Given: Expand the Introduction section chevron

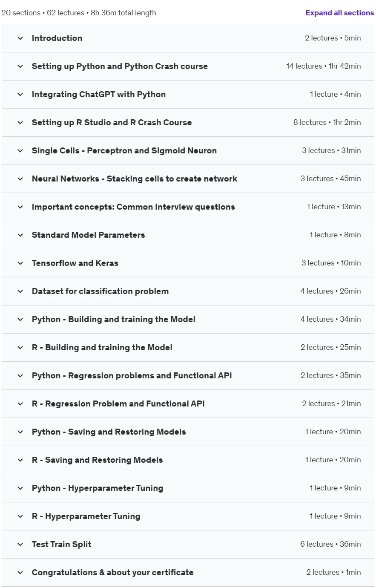Looking at the screenshot, I should [x=20, y=38].
